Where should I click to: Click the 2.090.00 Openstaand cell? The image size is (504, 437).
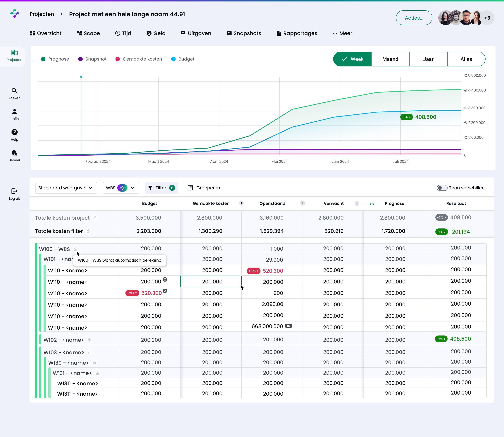click(x=272, y=304)
